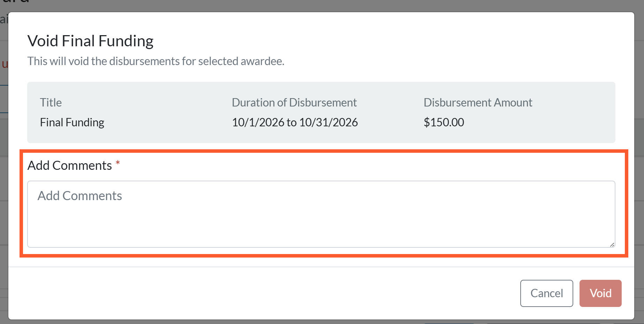The height and width of the screenshot is (324, 644).
Task: Select the Final Funding title value
Action: tap(72, 122)
